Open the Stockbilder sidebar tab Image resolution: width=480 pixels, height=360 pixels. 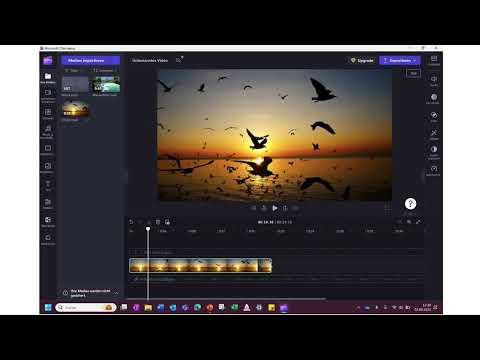pyautogui.click(x=48, y=168)
